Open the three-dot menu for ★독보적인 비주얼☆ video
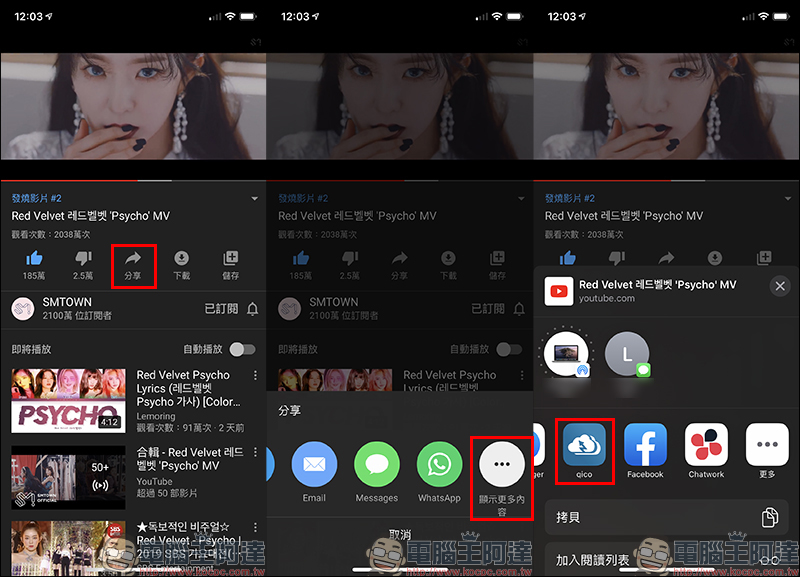Viewport: 800px width, 577px height. 255,527
